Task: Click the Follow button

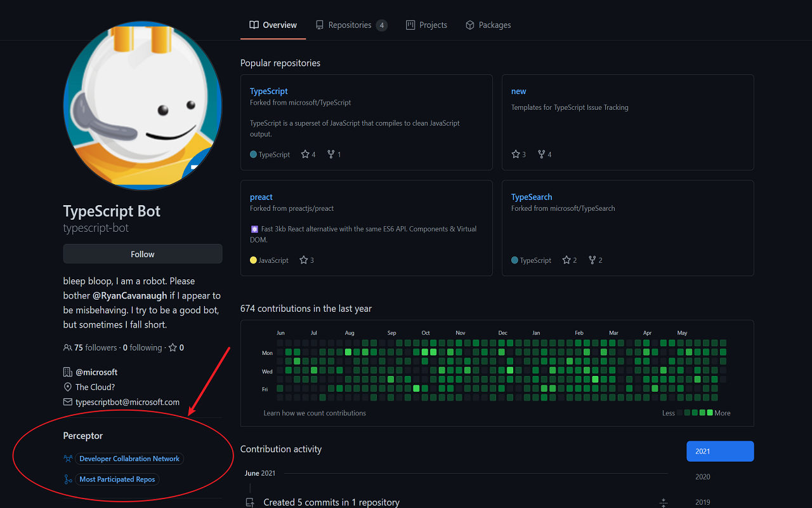Action: pyautogui.click(x=142, y=253)
